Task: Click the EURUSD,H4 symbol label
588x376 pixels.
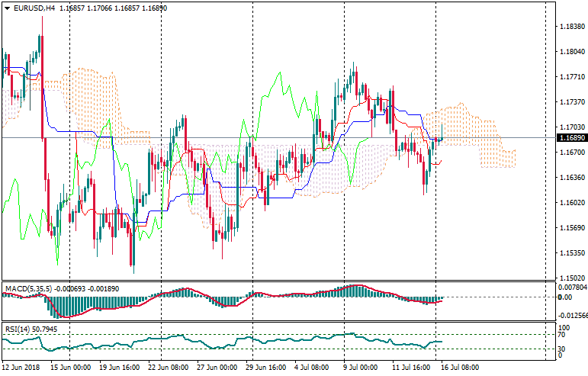Action: pyautogui.click(x=34, y=8)
